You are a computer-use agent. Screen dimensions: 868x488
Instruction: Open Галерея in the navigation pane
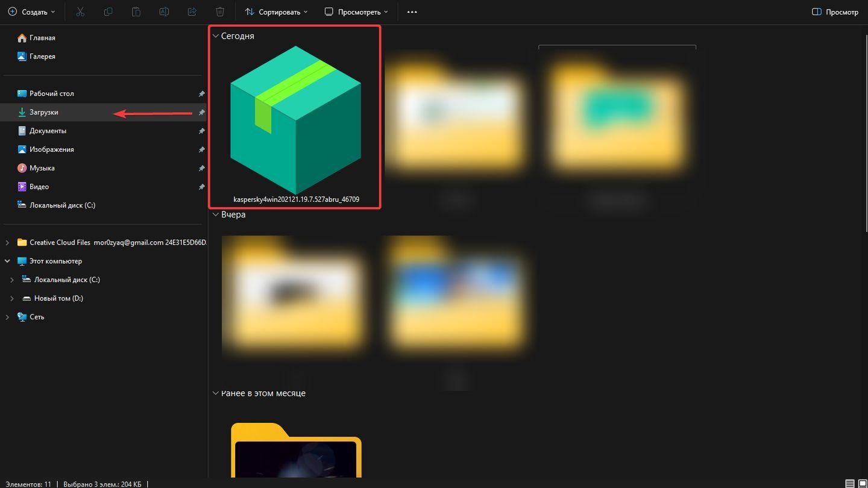coord(42,57)
